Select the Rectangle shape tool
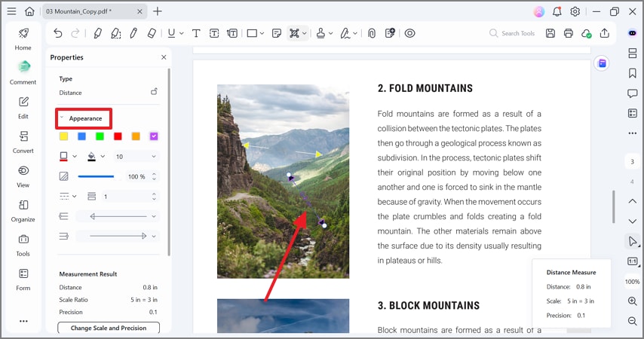Viewport: 644px width, 339px height. (252, 33)
